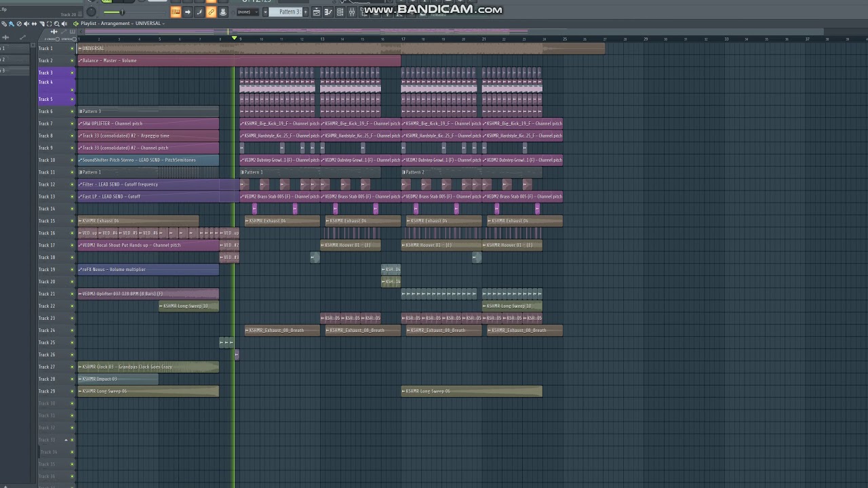Mute Track 13 with its green light
This screenshot has height=488, width=868.
click(x=73, y=197)
